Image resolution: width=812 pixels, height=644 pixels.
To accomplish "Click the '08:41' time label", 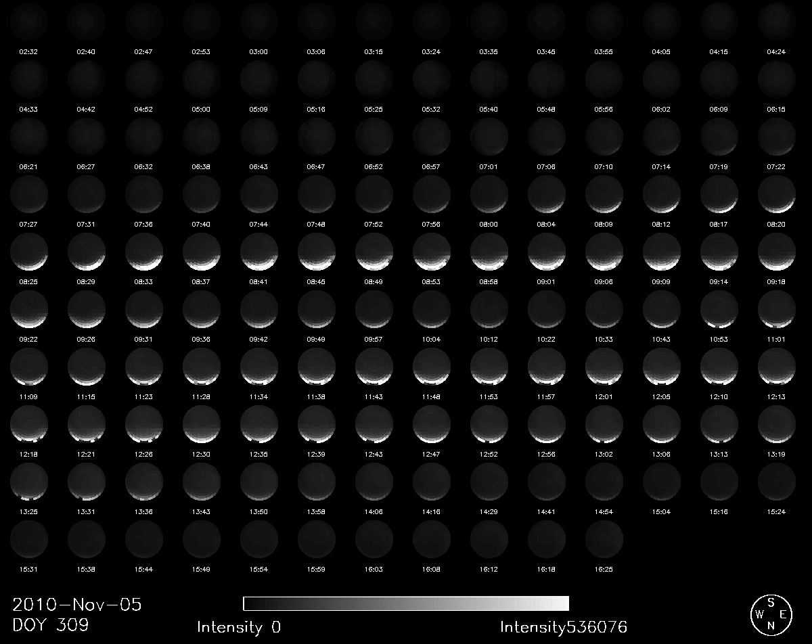I will 259,281.
